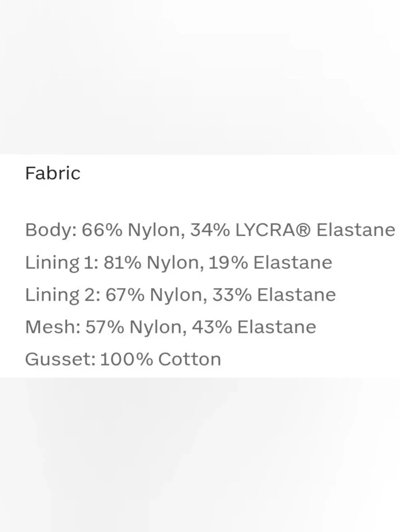Image resolution: width=400 pixels, height=532 pixels.
Task: Click the 100% value for Gusset
Action: pyautogui.click(x=126, y=359)
